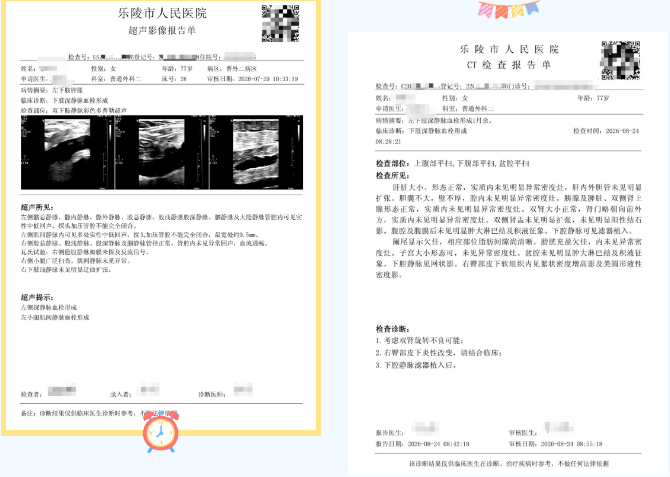This screenshot has height=477, width=670.
Task: Select review date '2026-07-29 10:33:19'
Action: coord(268,79)
